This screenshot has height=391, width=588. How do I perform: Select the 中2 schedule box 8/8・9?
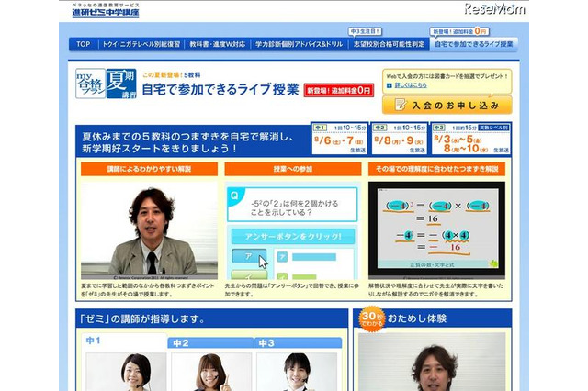399,139
